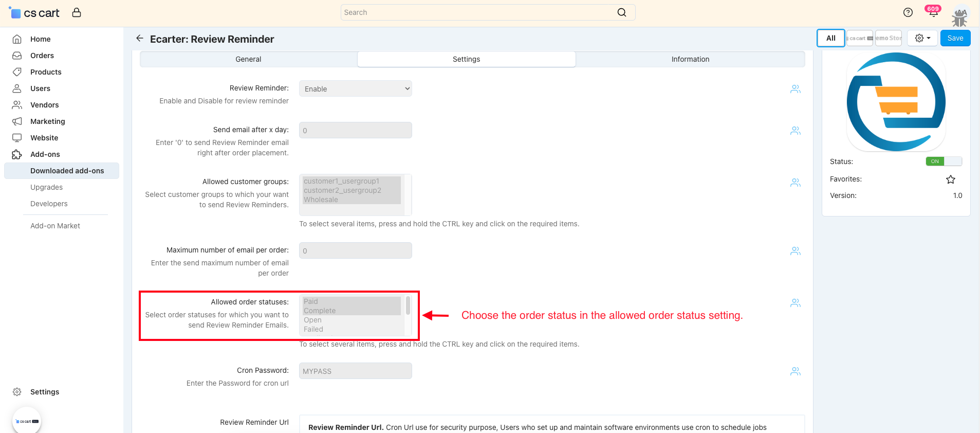Switch to the General tab
980x433 pixels.
[x=248, y=59]
